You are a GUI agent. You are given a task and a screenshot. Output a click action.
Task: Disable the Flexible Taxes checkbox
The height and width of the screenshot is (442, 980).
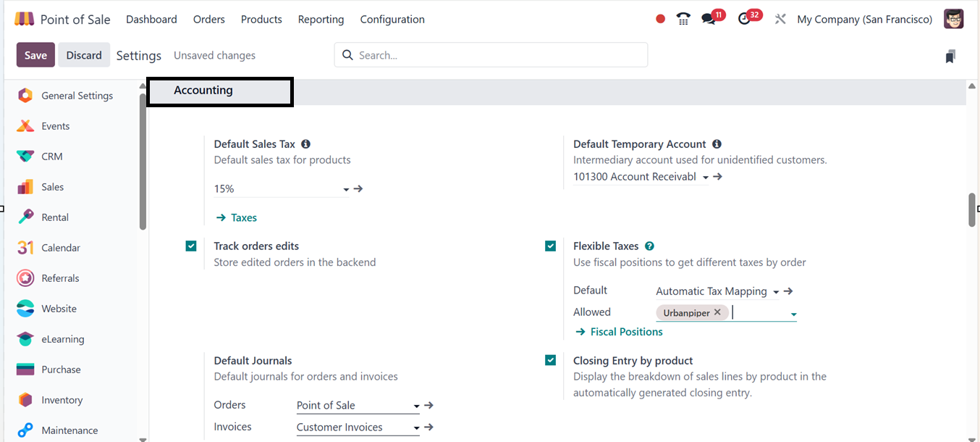click(x=551, y=246)
